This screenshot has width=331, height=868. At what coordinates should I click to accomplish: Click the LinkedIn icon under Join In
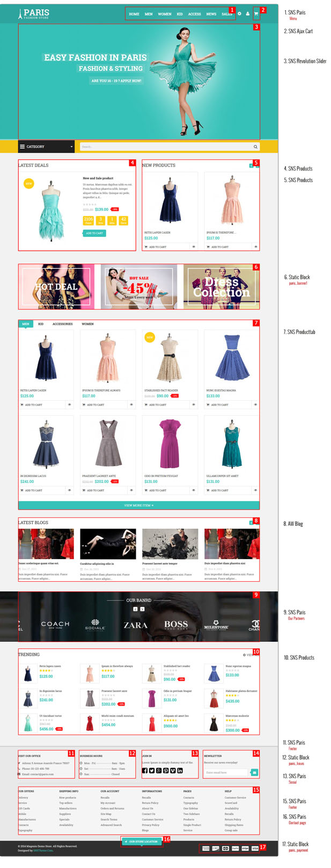[180, 770]
